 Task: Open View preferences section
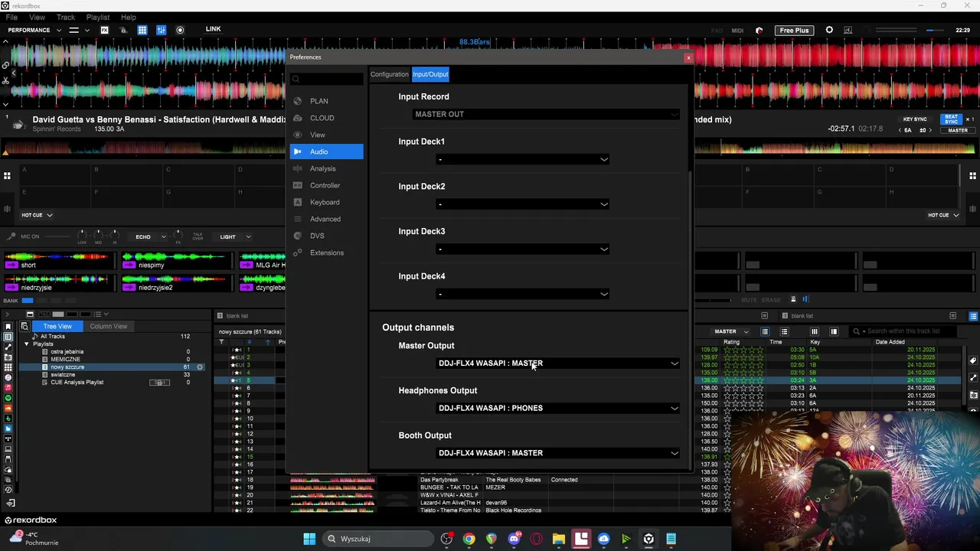(x=317, y=135)
